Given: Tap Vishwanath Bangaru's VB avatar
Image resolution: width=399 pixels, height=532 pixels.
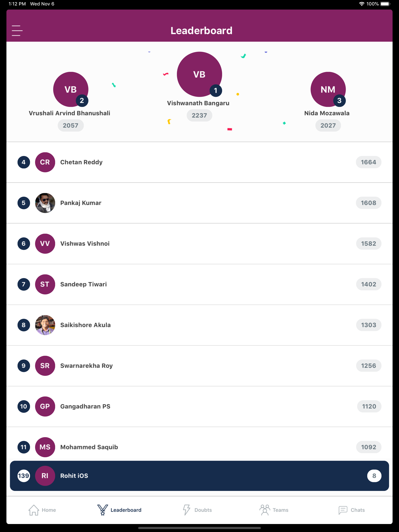Looking at the screenshot, I should coord(199,74).
